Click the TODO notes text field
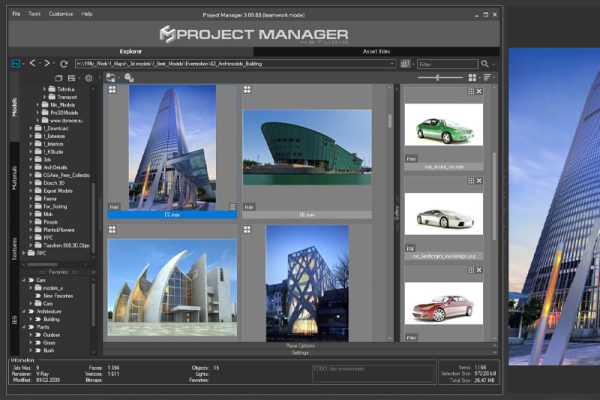Image resolution: width=600 pixels, height=400 pixels. click(373, 374)
